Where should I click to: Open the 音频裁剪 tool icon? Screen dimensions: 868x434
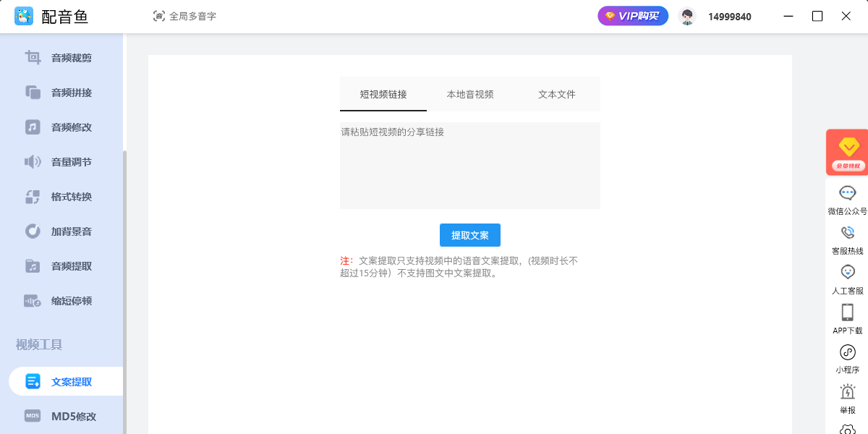click(x=33, y=58)
